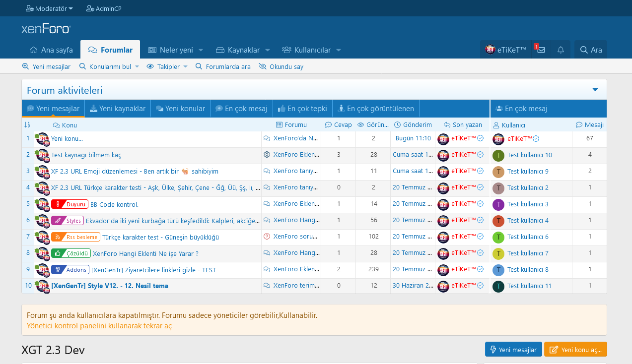Expand the Takipler submenu

185,66
